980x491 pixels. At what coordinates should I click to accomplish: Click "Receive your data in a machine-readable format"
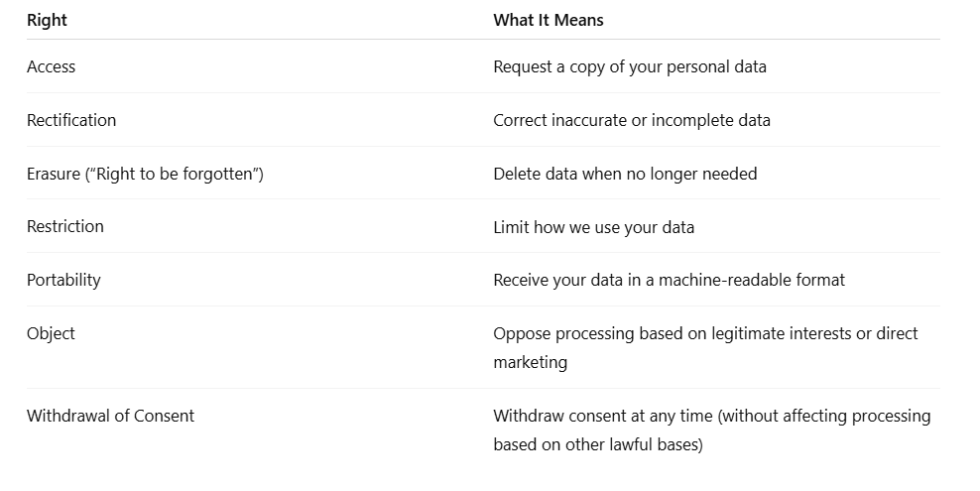pos(669,280)
